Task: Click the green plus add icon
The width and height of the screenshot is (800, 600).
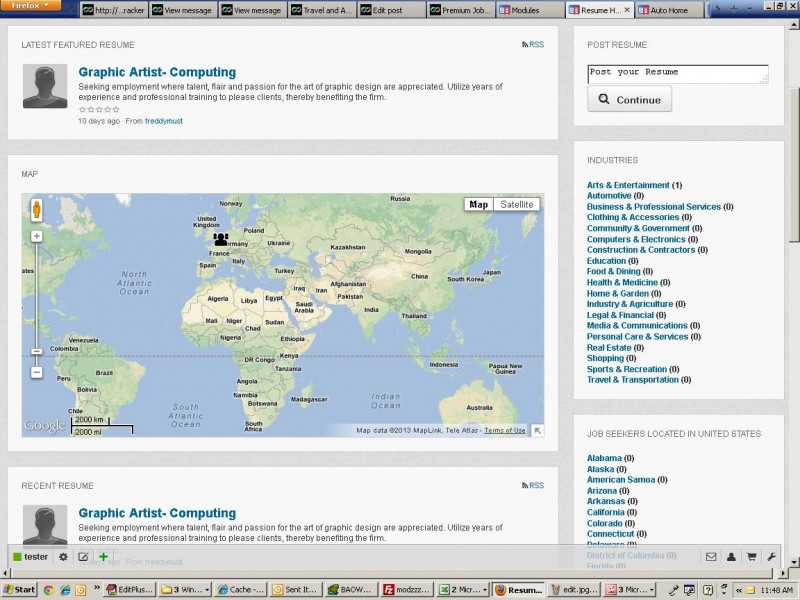Action: pyautogui.click(x=104, y=557)
